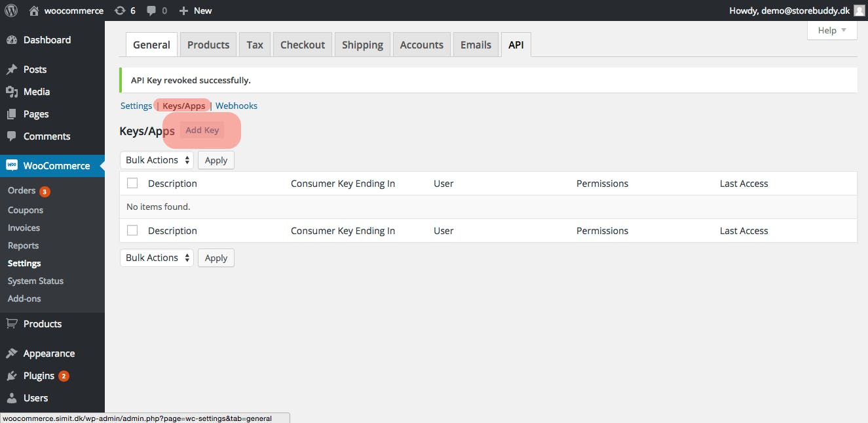Open Coupons in the WooCommerce submenu

26,210
